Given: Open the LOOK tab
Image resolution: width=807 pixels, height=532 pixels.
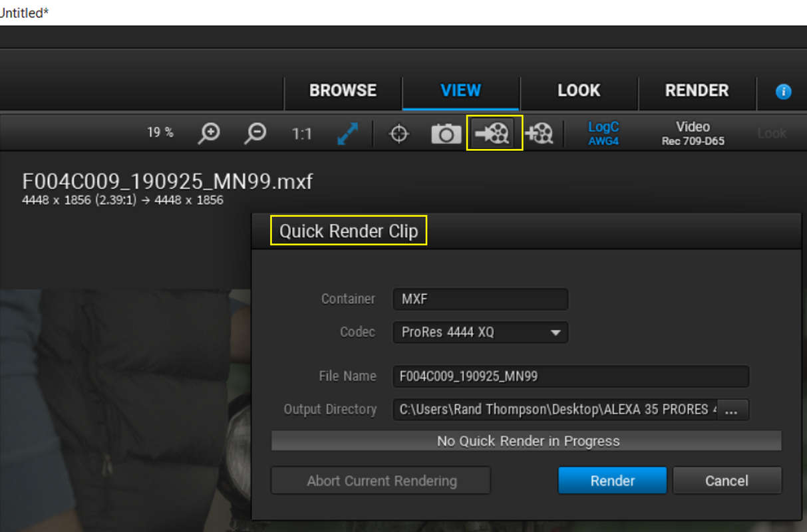Looking at the screenshot, I should pos(579,90).
